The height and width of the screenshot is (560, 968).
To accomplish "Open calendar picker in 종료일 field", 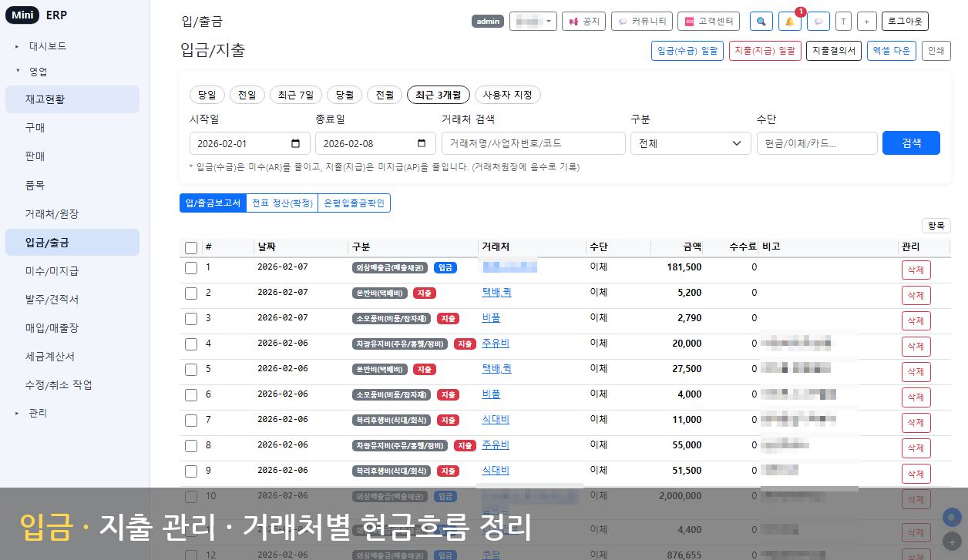I will point(421,143).
